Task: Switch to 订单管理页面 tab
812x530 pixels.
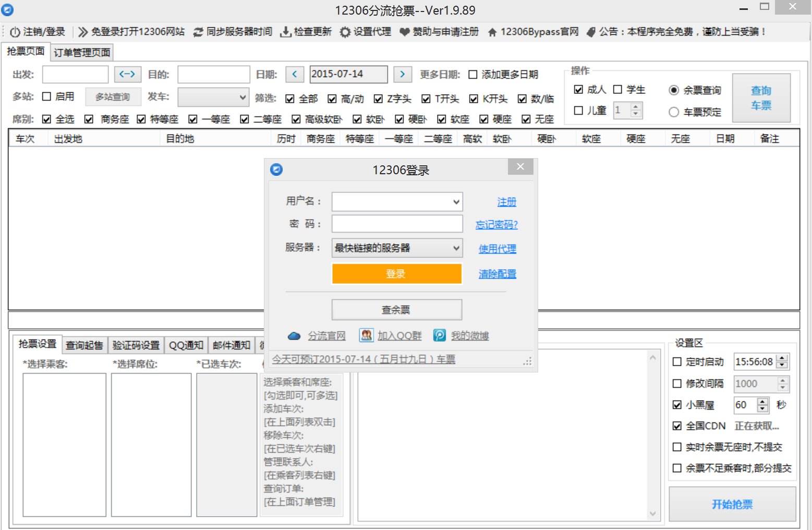Action: (82, 52)
